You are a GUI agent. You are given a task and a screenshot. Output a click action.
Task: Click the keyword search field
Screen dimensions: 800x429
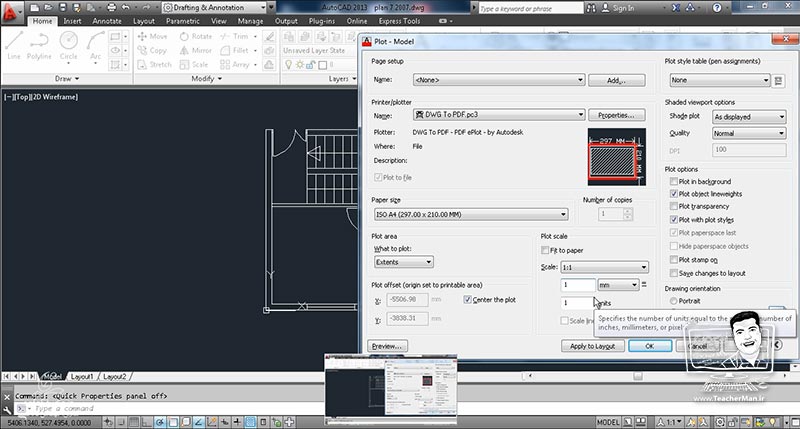pyautogui.click(x=531, y=8)
